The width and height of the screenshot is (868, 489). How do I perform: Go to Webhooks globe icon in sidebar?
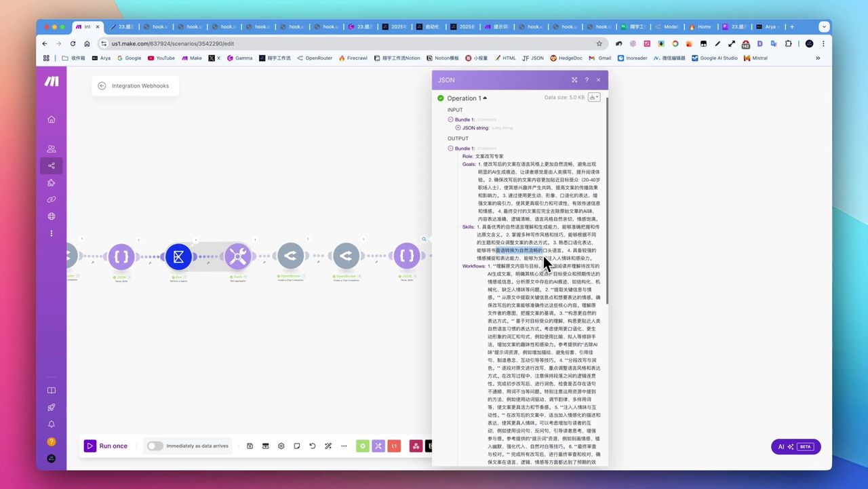tap(52, 216)
